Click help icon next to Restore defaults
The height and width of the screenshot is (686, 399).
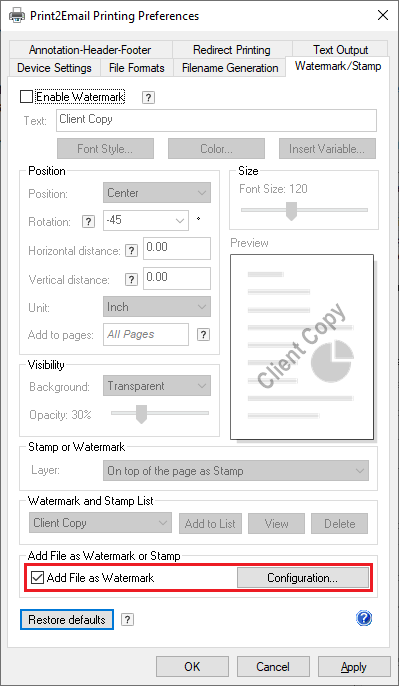[x=127, y=620]
